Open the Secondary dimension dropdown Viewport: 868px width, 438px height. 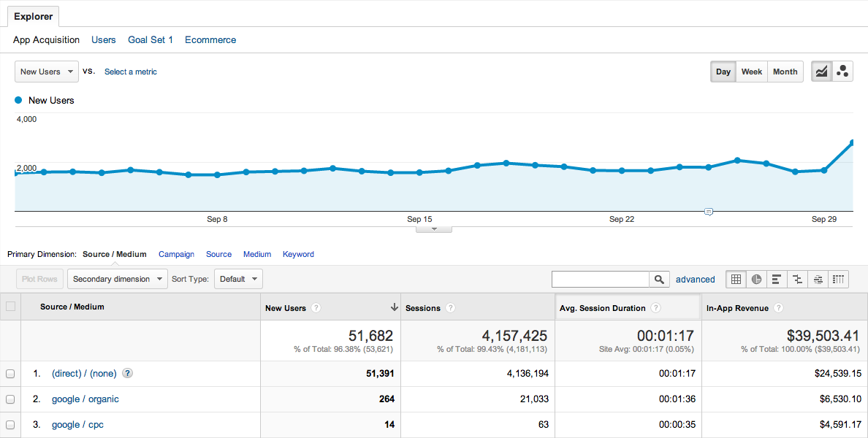[118, 279]
